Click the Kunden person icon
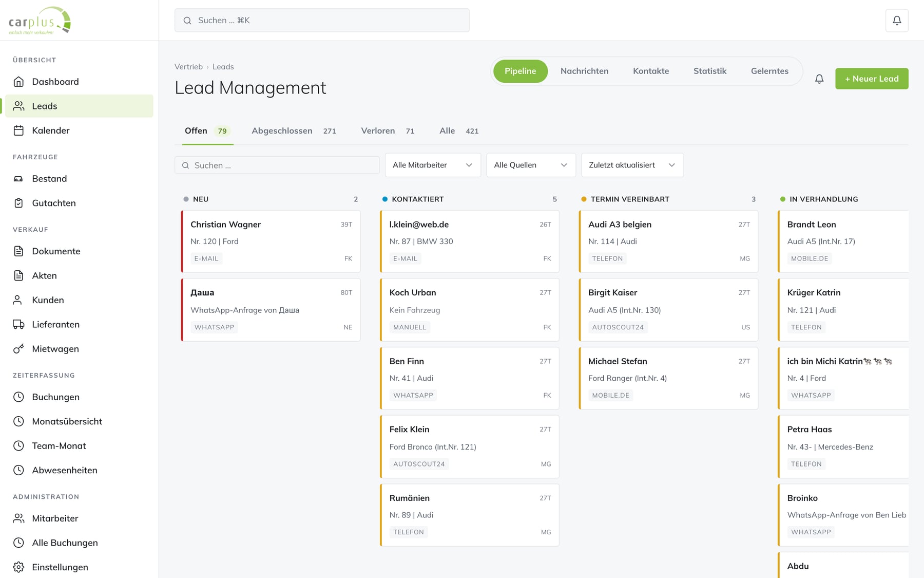The image size is (924, 578). pyautogui.click(x=18, y=300)
